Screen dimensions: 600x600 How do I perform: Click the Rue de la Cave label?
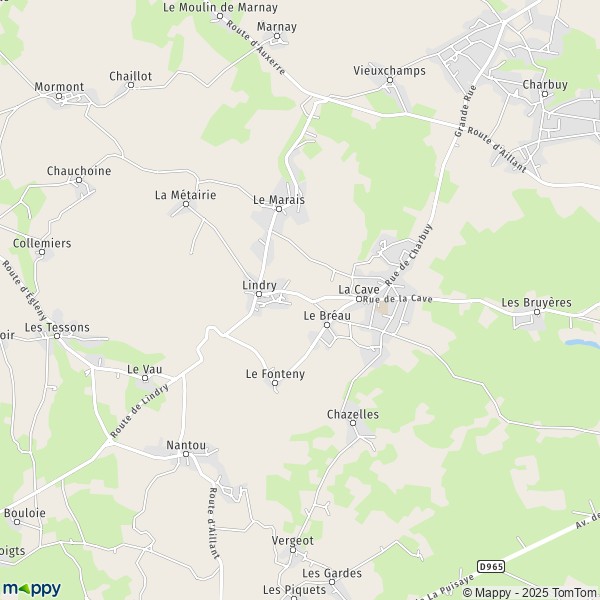click(x=398, y=299)
